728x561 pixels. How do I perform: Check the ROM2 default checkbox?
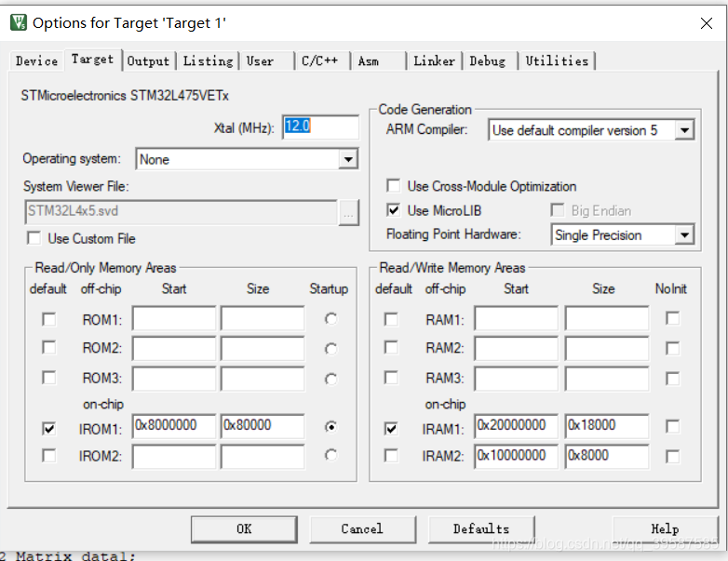tap(48, 347)
